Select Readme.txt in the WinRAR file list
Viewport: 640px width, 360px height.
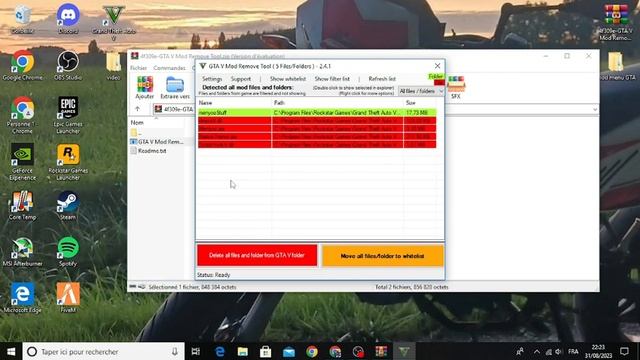tap(152, 151)
